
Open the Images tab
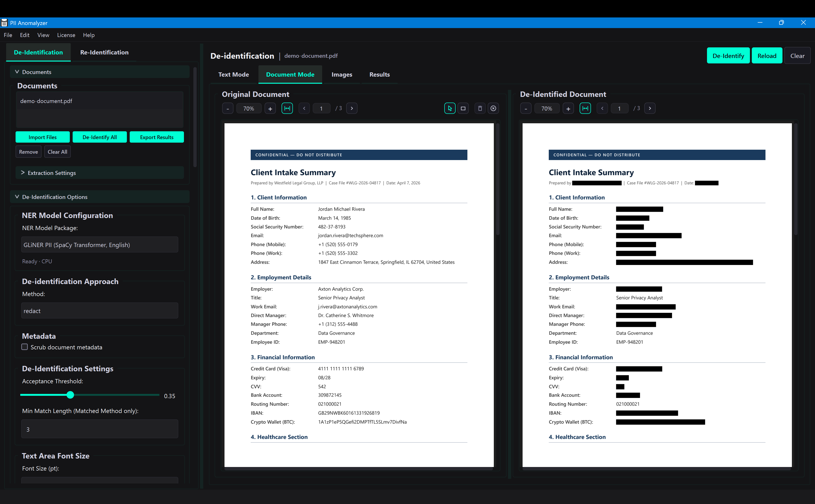pyautogui.click(x=342, y=74)
